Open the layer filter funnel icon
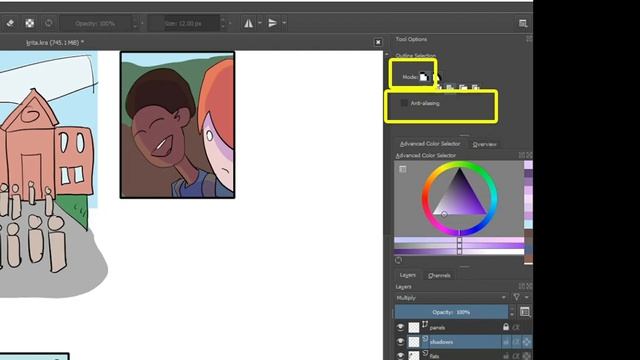This screenshot has height=360, width=640. 517,297
